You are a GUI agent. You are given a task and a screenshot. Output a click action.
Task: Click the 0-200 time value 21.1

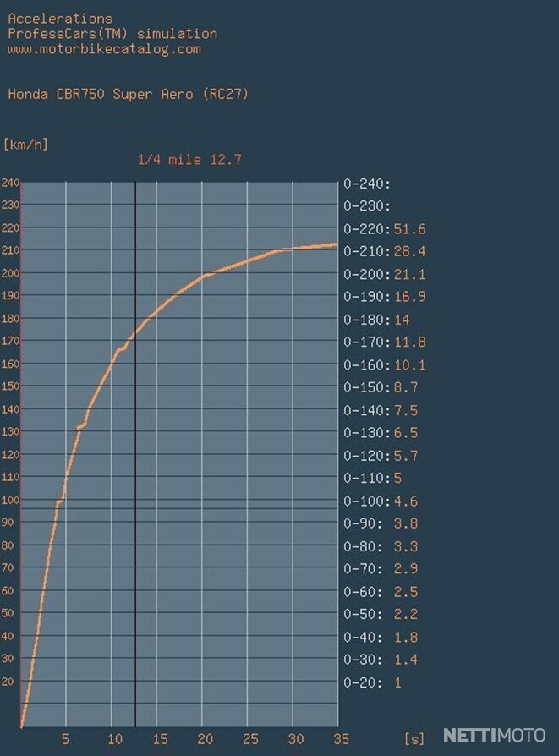[409, 275]
